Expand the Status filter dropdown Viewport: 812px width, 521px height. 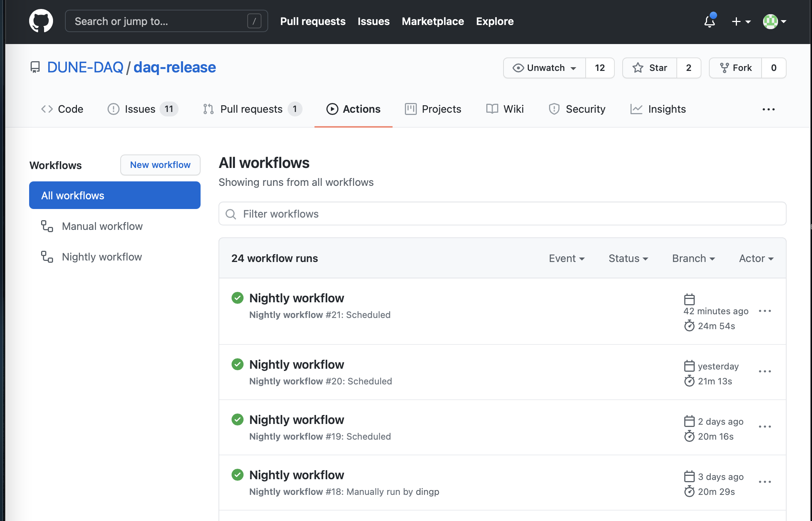(x=628, y=258)
